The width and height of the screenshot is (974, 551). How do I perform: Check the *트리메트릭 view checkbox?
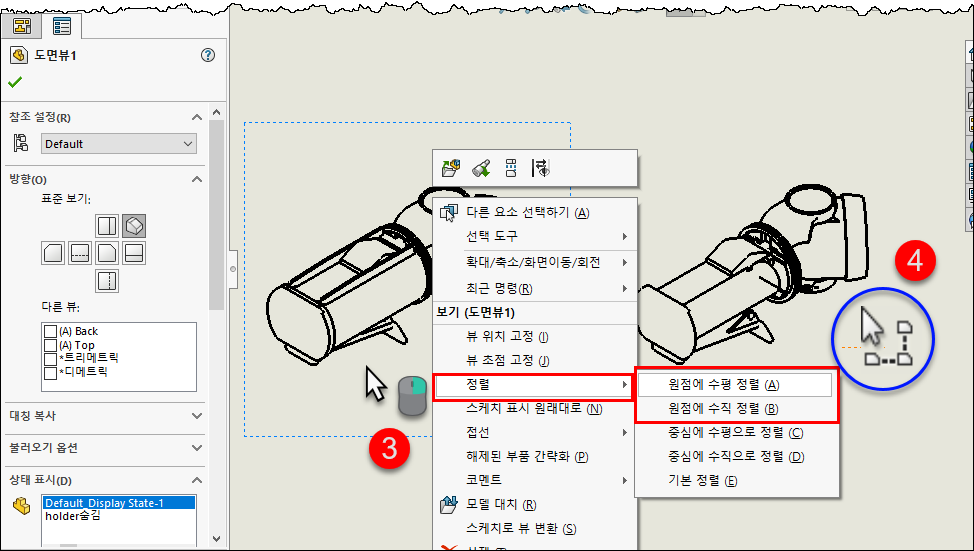(x=51, y=358)
